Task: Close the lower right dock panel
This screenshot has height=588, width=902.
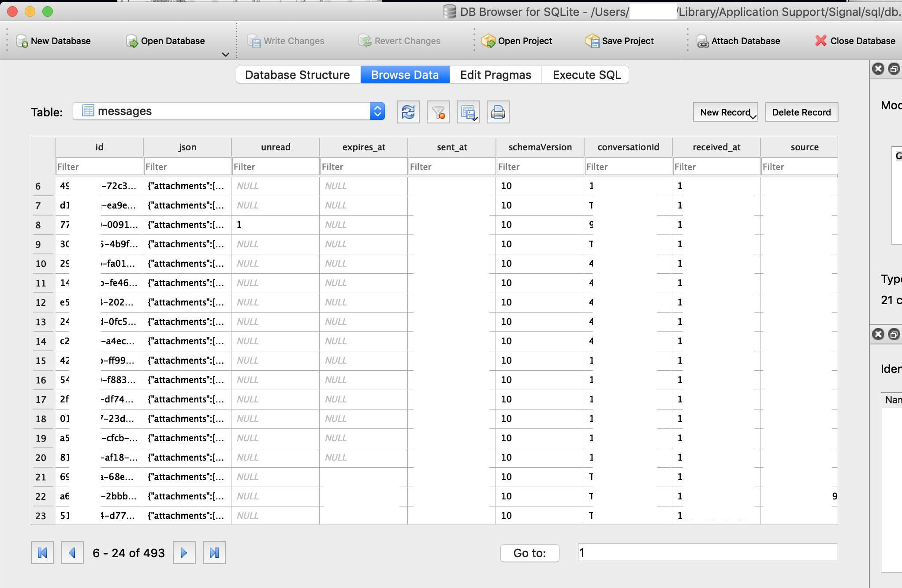Action: pos(878,334)
